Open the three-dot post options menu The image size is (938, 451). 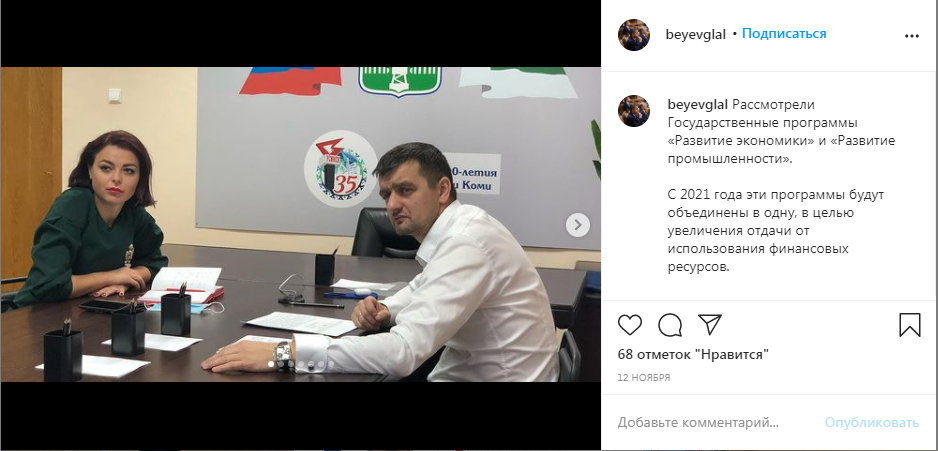pyautogui.click(x=911, y=36)
